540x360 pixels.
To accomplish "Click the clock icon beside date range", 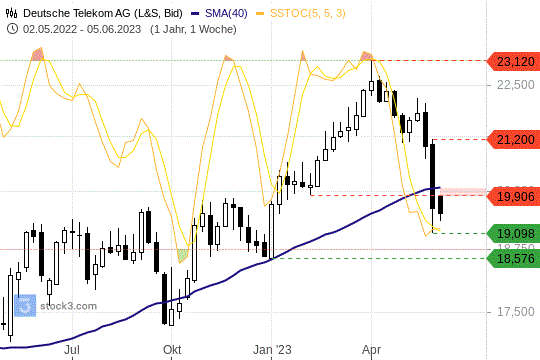I will tap(12, 29).
